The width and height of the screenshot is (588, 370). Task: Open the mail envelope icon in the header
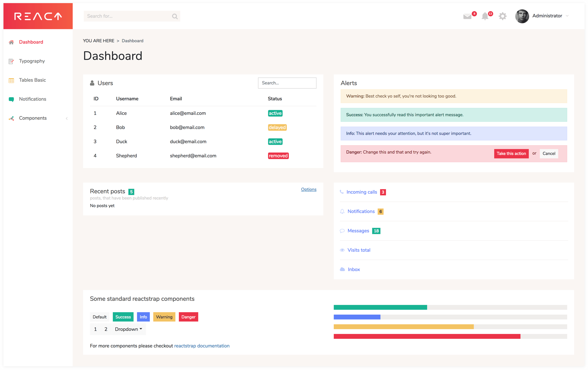(467, 16)
